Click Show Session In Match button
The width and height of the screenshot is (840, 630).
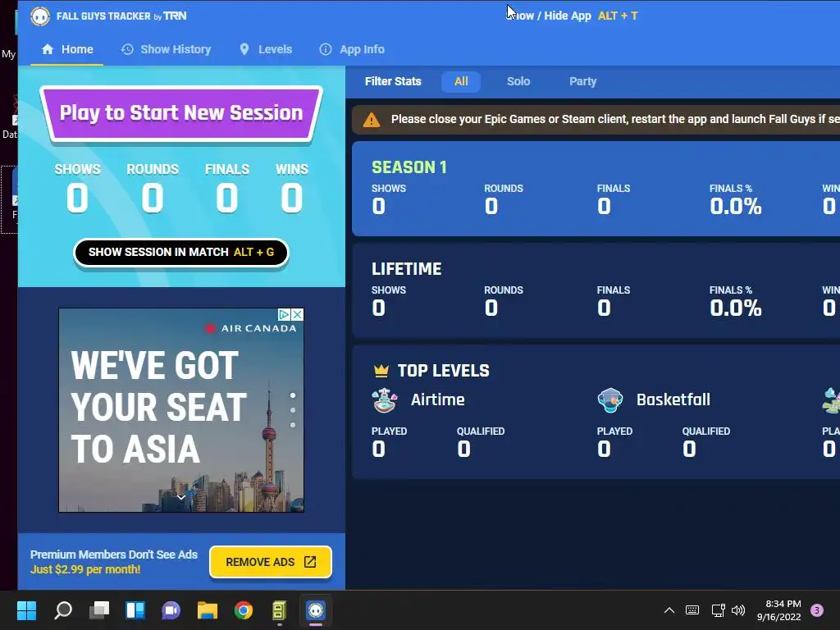181,253
